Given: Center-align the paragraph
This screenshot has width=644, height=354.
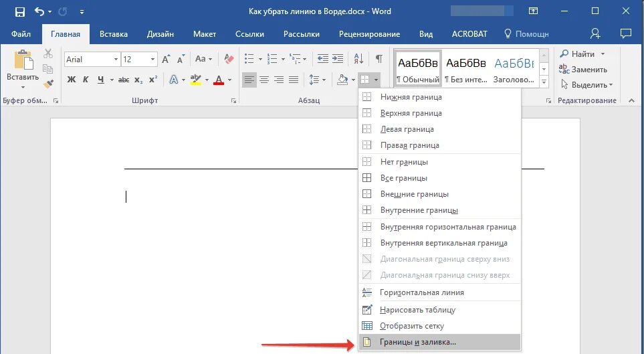Looking at the screenshot, I should (264, 80).
